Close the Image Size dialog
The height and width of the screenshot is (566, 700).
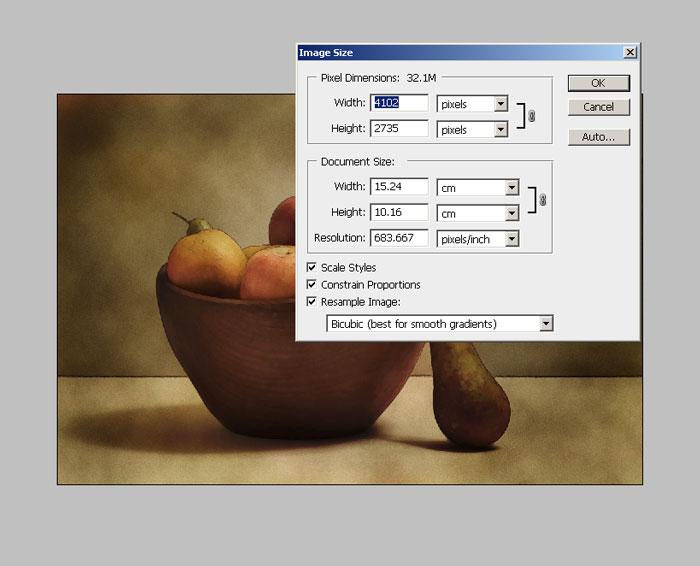point(630,52)
